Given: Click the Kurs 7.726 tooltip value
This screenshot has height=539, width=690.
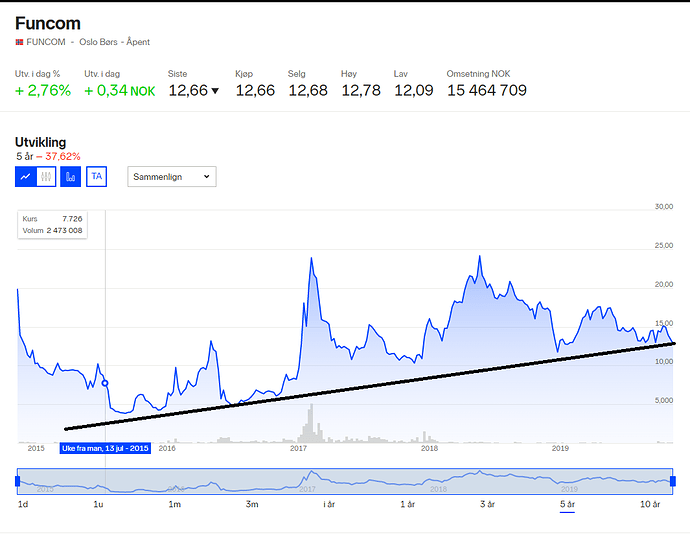Looking at the screenshot, I should click(72, 219).
